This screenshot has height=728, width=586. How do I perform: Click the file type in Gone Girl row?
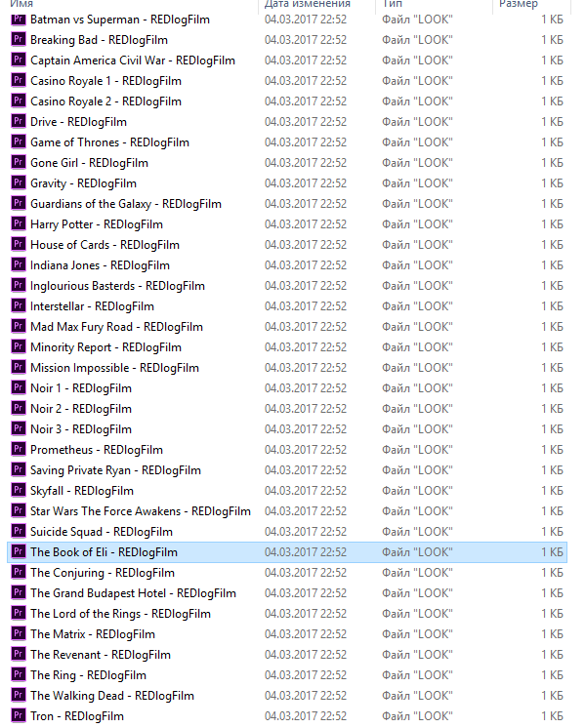[x=417, y=163]
